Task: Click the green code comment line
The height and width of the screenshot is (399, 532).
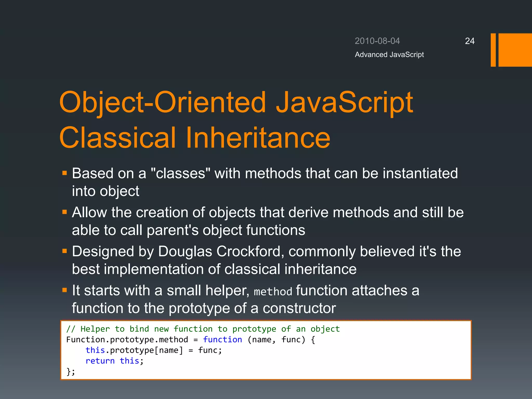Action: [203, 329]
